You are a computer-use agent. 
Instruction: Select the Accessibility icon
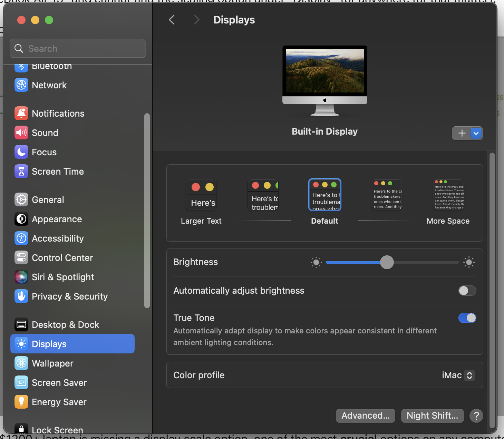21,238
